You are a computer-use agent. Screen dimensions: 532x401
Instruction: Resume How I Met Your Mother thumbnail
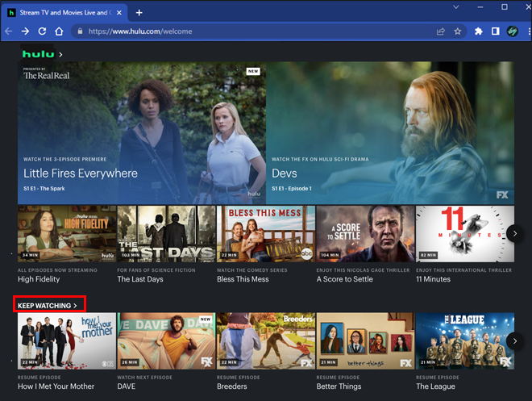(x=67, y=341)
